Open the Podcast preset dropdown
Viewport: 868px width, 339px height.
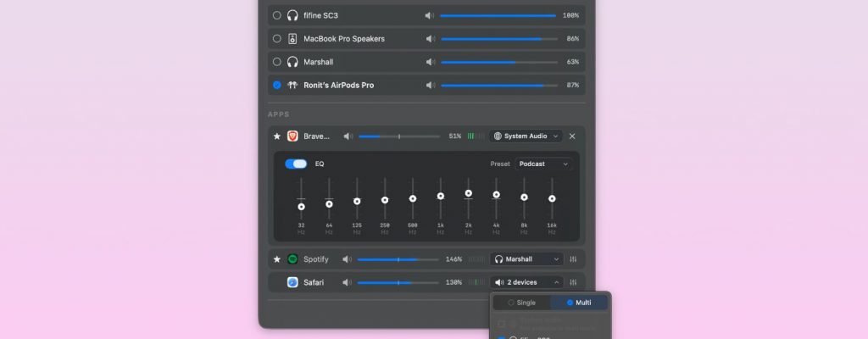point(543,164)
